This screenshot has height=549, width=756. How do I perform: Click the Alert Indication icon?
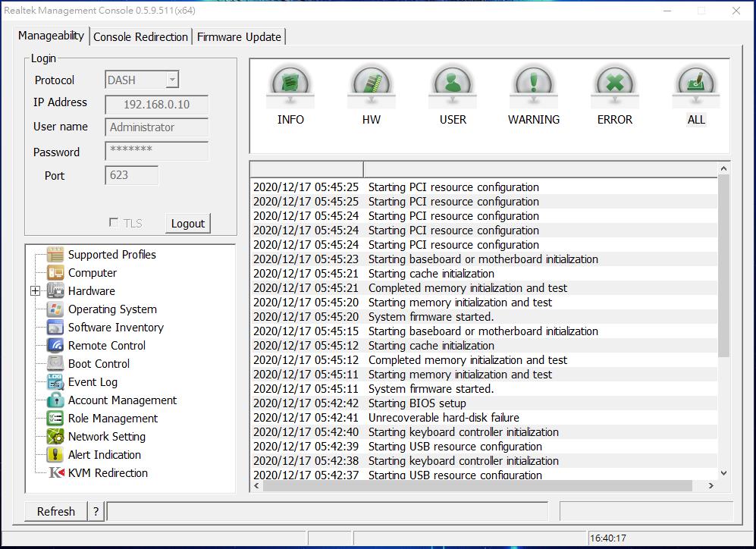click(55, 454)
